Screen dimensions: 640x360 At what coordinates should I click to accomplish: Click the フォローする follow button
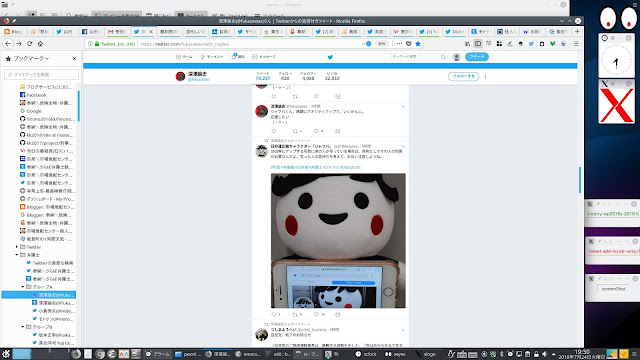click(x=463, y=76)
